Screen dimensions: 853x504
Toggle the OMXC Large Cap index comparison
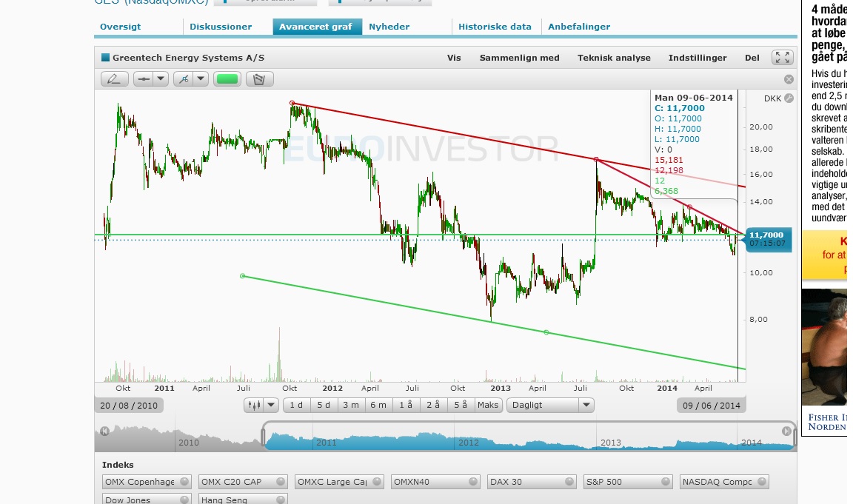point(339,482)
